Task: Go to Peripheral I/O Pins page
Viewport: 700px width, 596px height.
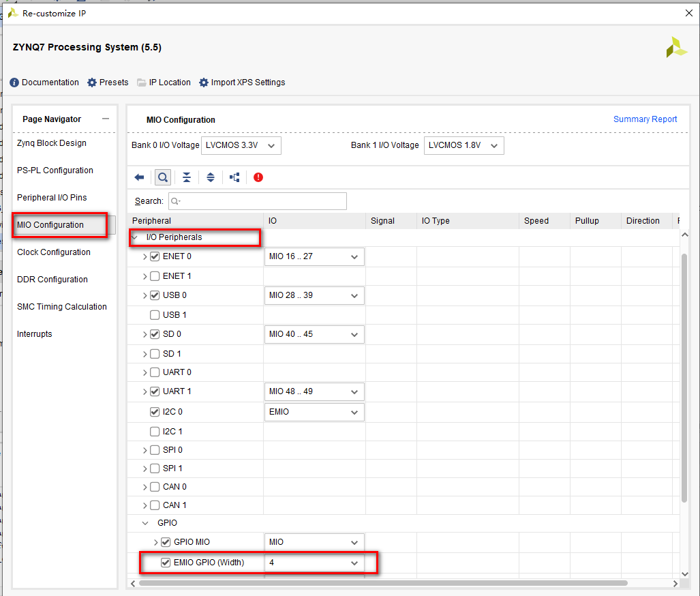Action: pyautogui.click(x=52, y=198)
